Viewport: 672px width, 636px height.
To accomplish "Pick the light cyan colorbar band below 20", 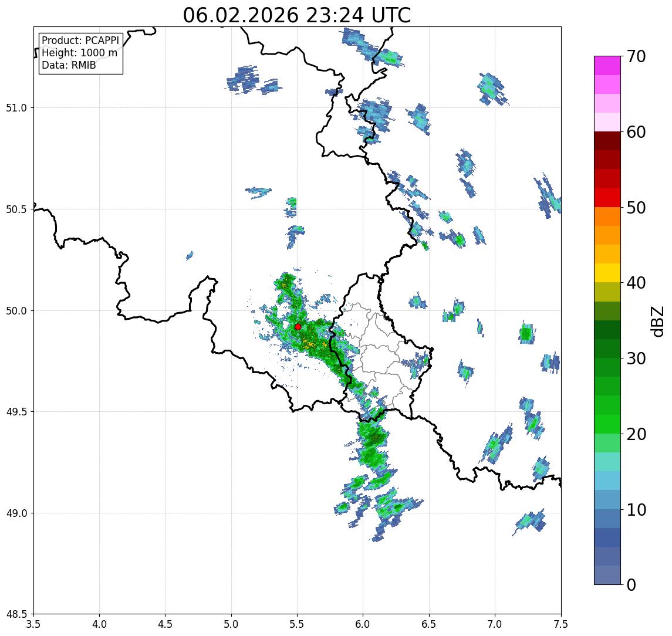I will (x=607, y=462).
